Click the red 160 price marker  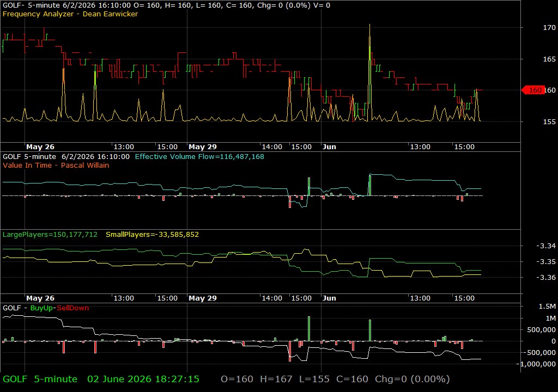coord(533,90)
